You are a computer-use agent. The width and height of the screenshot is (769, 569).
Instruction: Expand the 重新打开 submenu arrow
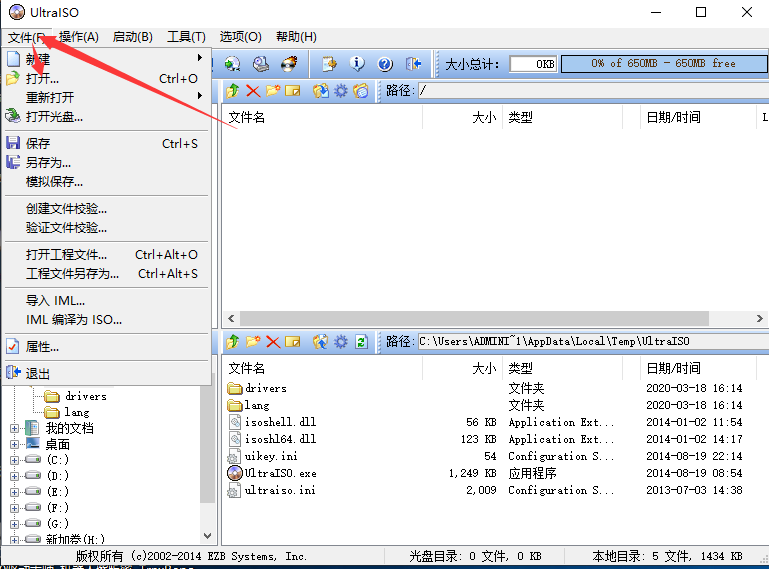point(200,96)
